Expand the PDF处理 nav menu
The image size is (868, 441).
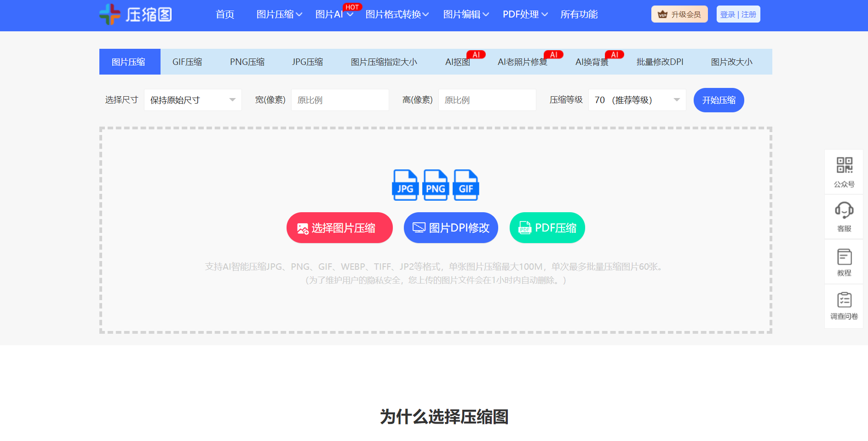(525, 14)
